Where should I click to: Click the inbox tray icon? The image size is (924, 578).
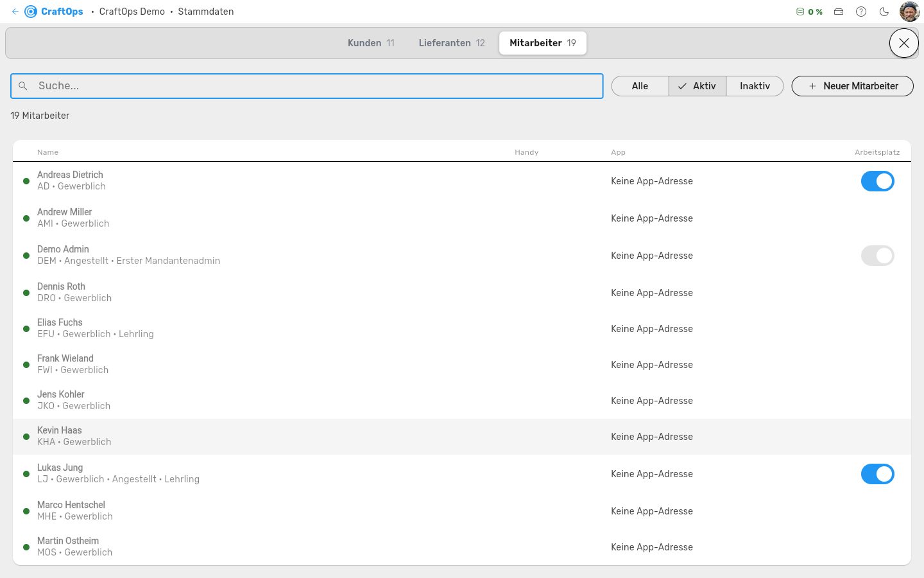coord(839,12)
